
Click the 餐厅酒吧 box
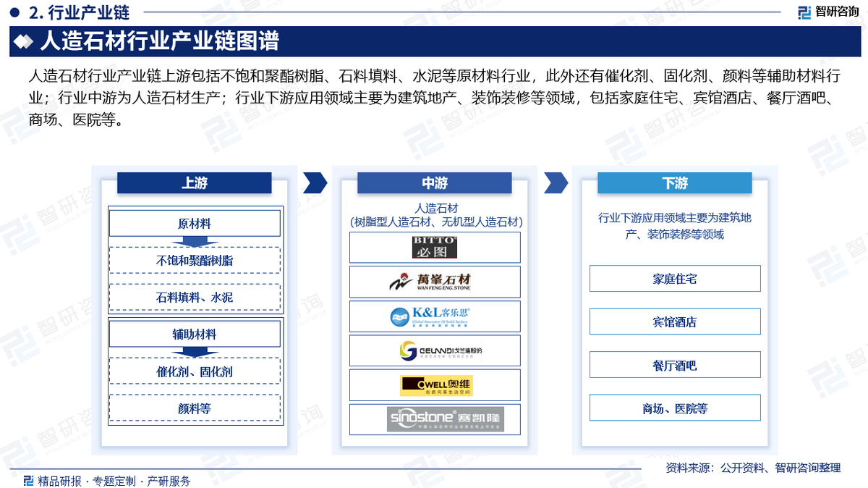click(674, 365)
